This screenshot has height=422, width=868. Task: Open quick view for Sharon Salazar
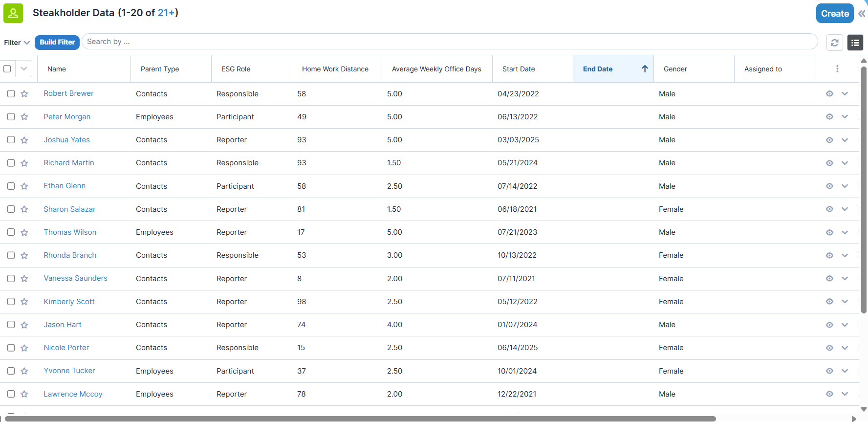coord(829,209)
